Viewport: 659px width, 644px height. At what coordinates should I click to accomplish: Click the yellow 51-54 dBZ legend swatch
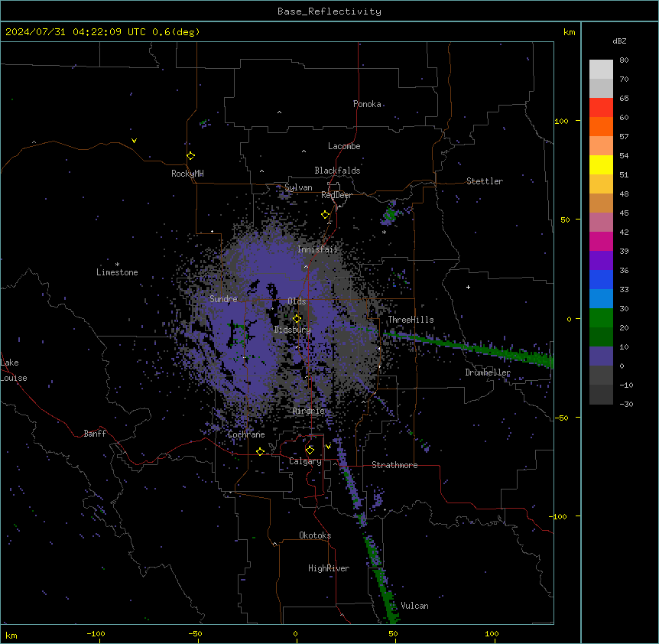pos(601,164)
